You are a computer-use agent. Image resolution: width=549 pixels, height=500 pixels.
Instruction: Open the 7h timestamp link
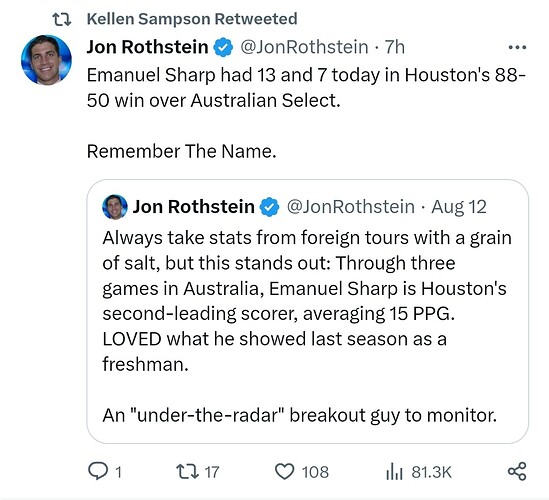(x=395, y=47)
